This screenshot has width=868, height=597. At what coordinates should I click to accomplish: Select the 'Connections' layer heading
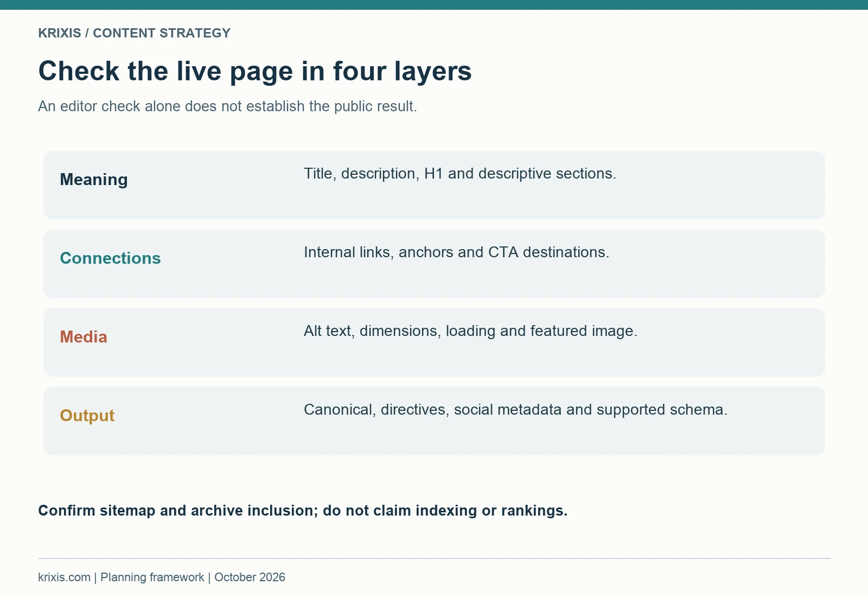110,258
